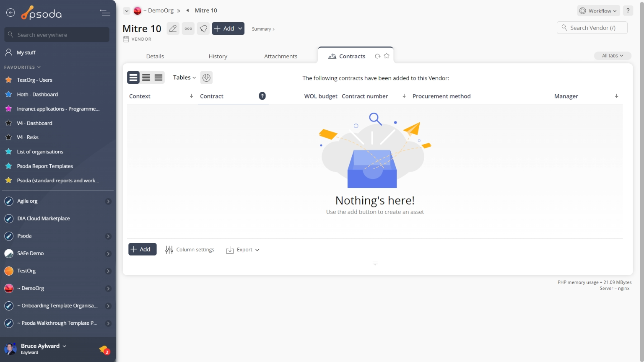Click the Summary link
The image size is (644, 362).
tap(263, 29)
